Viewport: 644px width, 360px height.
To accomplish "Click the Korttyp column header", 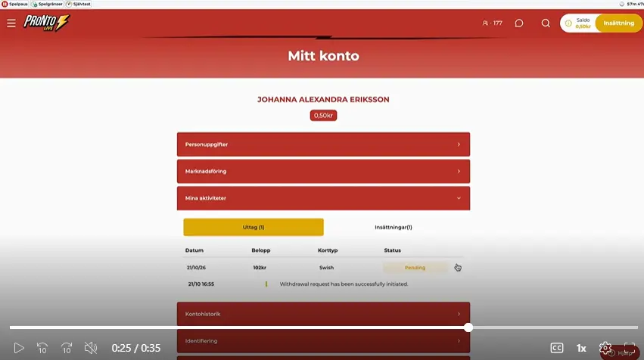I will tap(328, 250).
